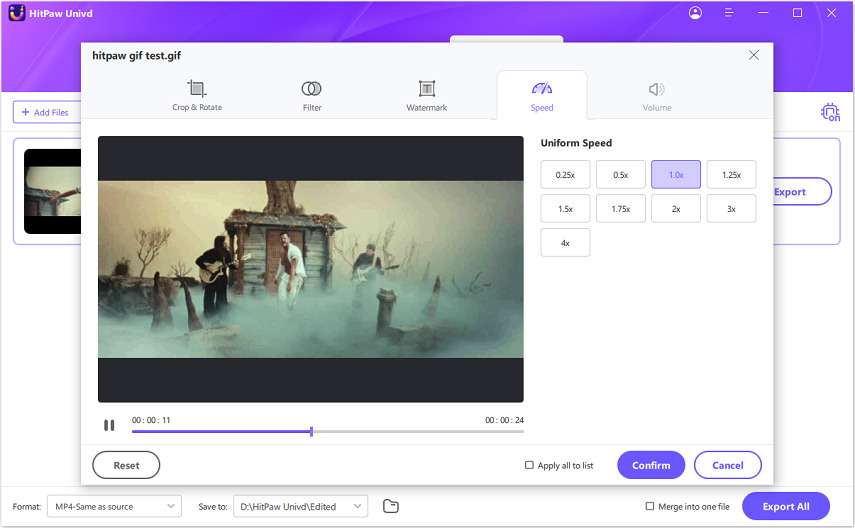Select the Speed tab
855x528 pixels.
(x=541, y=95)
